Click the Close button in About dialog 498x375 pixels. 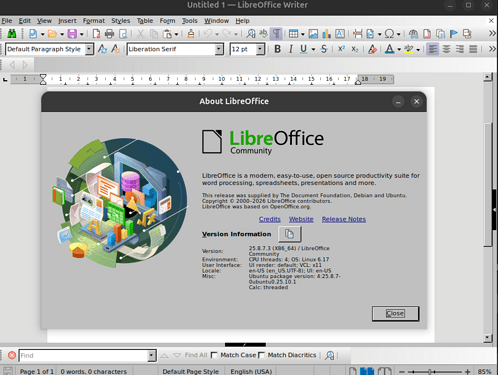click(x=395, y=313)
